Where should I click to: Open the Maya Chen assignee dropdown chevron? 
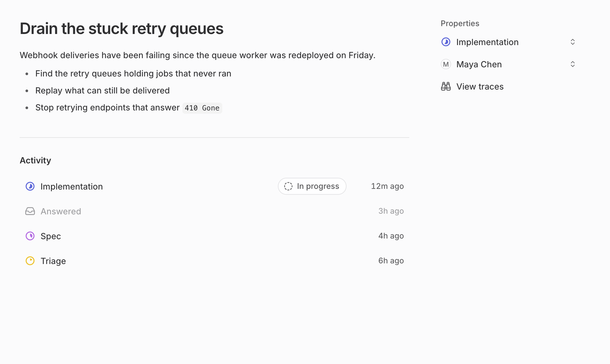[573, 64]
